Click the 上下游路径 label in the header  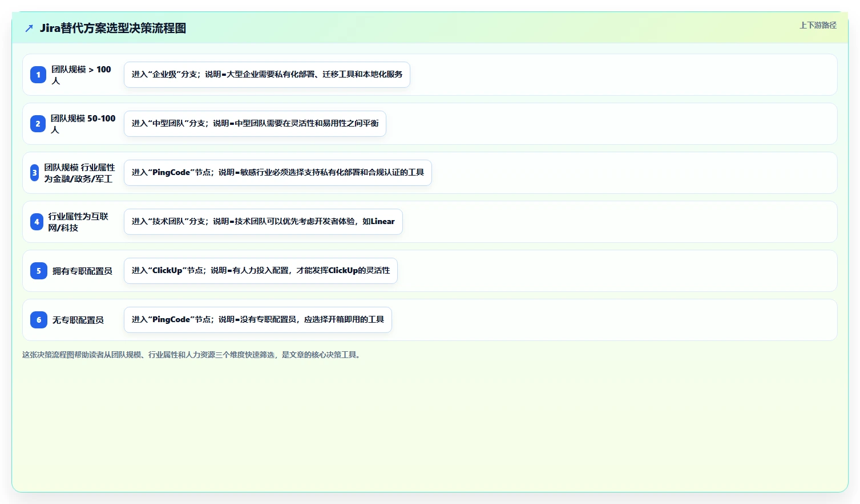click(818, 25)
